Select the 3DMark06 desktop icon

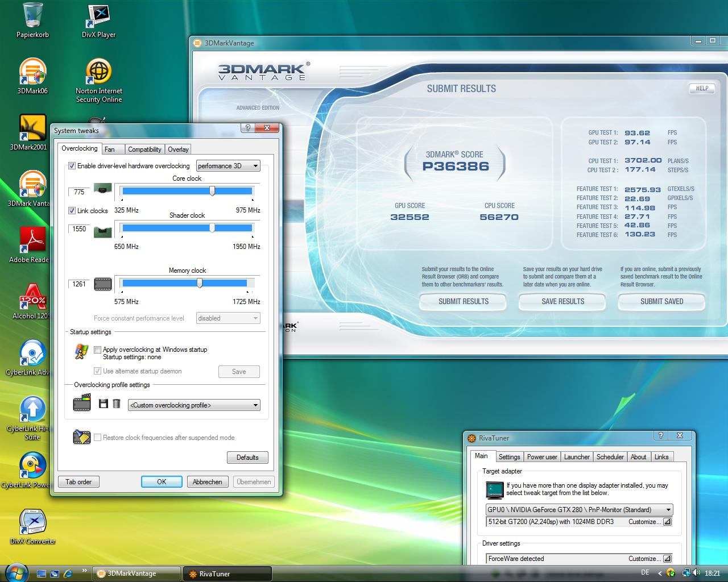(x=32, y=76)
